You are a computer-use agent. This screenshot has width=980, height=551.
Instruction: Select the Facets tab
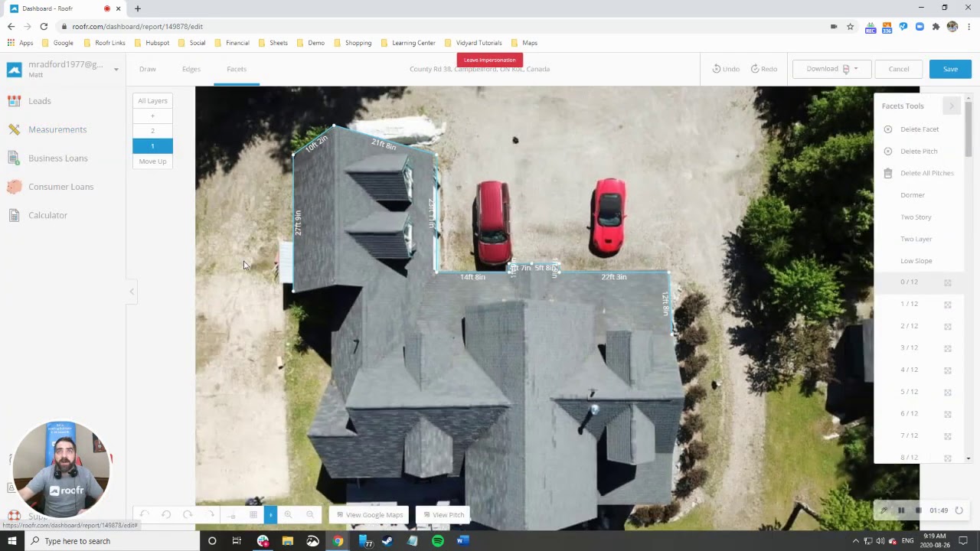coord(237,69)
